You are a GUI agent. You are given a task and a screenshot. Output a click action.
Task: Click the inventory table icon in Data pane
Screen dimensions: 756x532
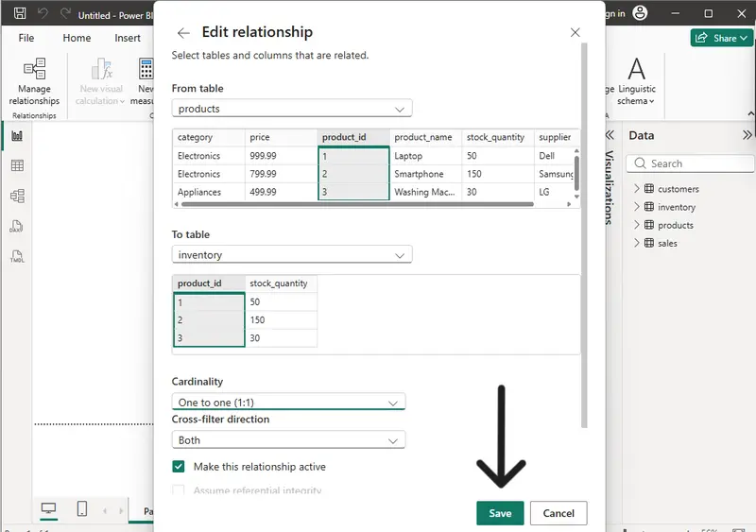click(649, 207)
